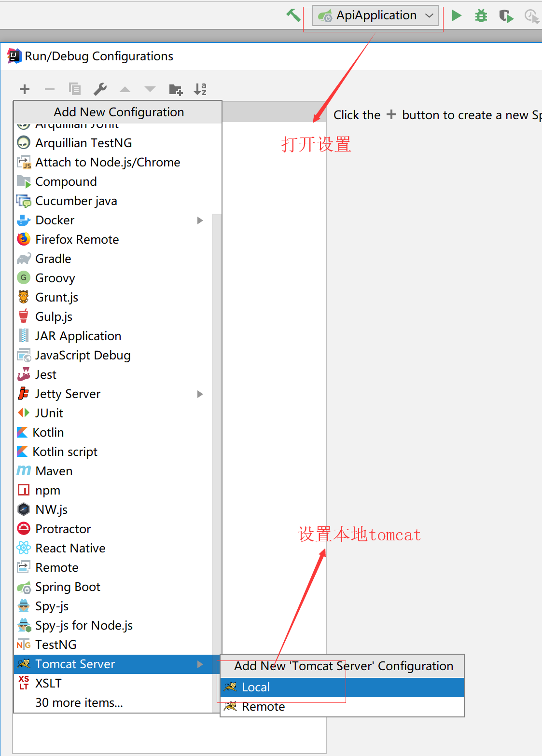Select NW.js configuration type
Screen dimensions: 542x756
(x=113, y=509)
